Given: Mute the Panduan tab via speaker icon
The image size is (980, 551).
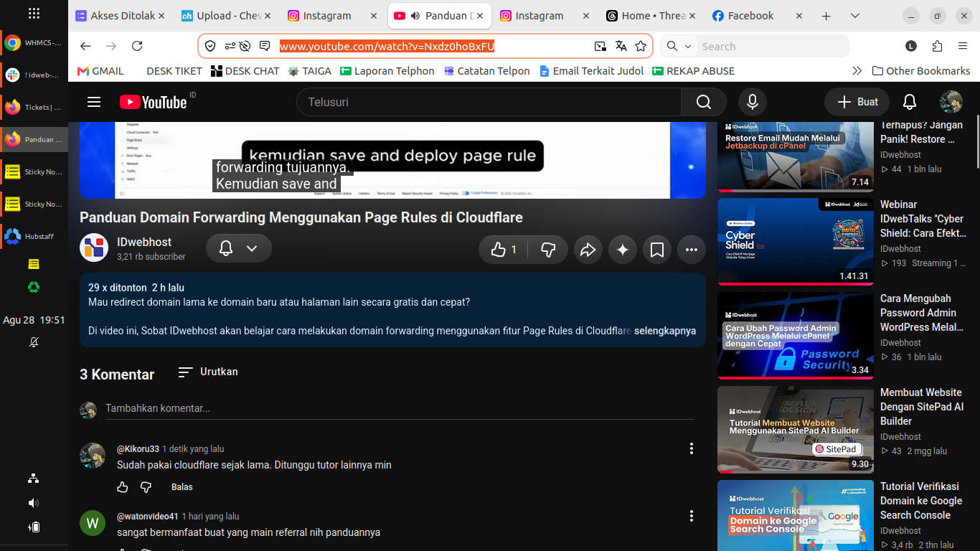Looking at the screenshot, I should point(415,16).
